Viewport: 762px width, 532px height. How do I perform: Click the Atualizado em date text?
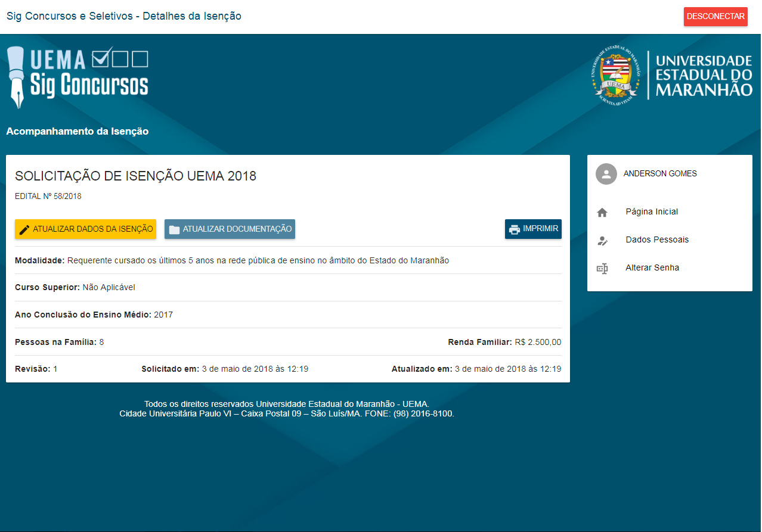[x=508, y=369]
